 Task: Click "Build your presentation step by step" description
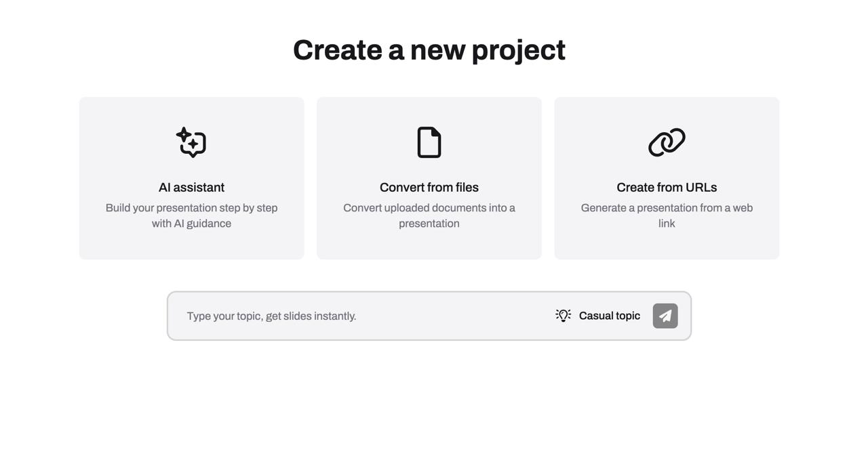pyautogui.click(x=191, y=208)
